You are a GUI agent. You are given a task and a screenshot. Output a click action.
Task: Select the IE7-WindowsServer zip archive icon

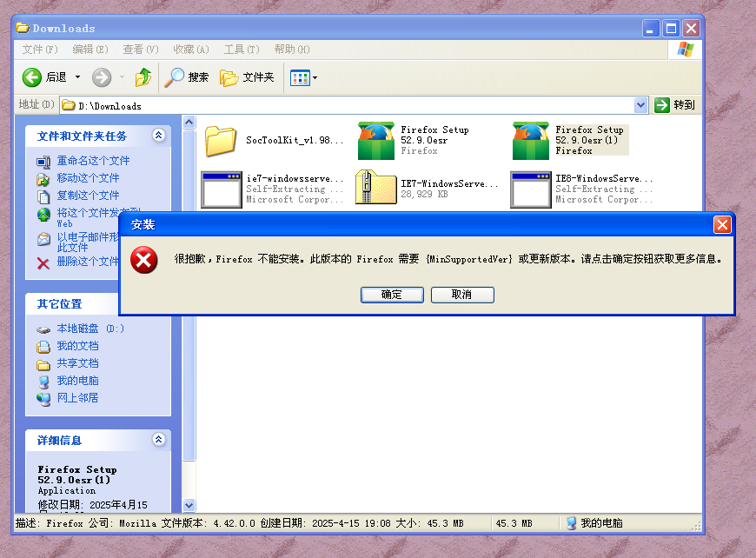375,187
